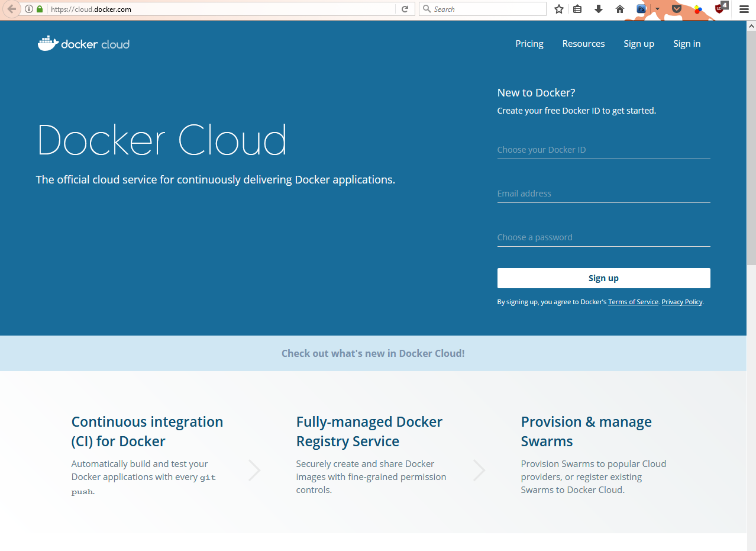
Task: Open the site information icon in address bar
Action: (x=29, y=9)
